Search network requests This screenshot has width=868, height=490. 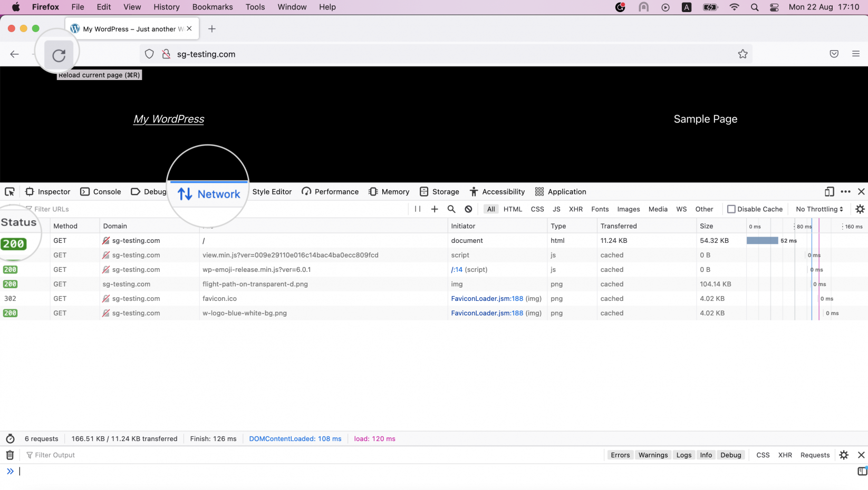[x=451, y=209]
